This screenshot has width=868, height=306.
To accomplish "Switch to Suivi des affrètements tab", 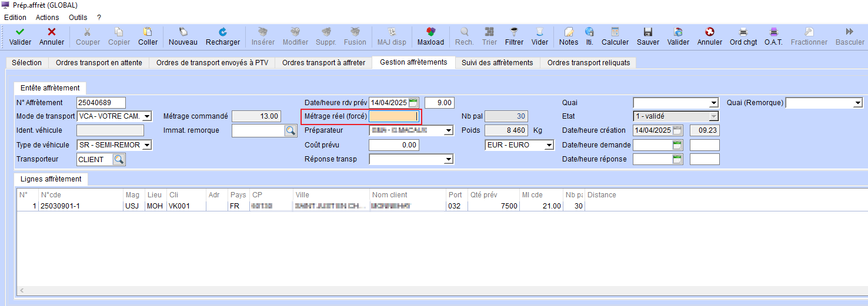I will (x=497, y=62).
